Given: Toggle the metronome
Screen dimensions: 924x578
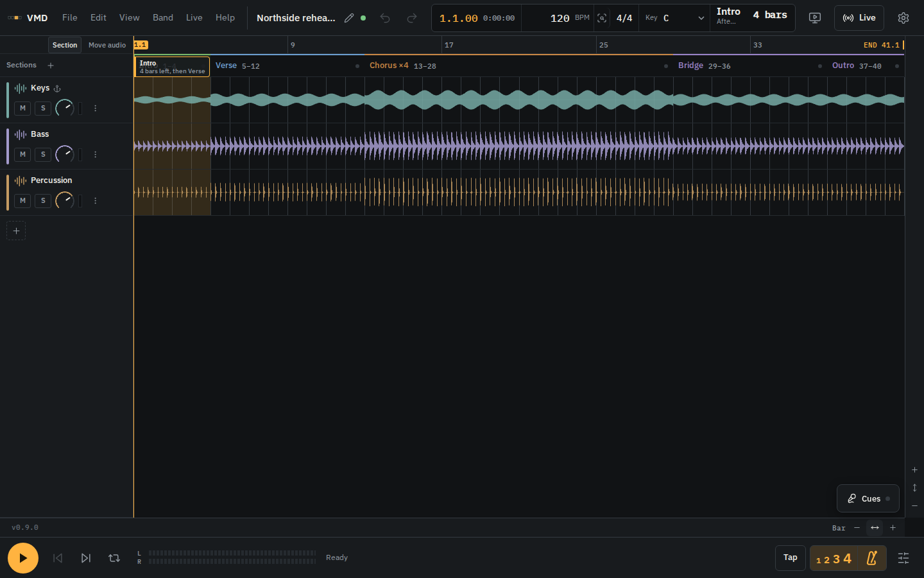Looking at the screenshot, I should click(872, 558).
